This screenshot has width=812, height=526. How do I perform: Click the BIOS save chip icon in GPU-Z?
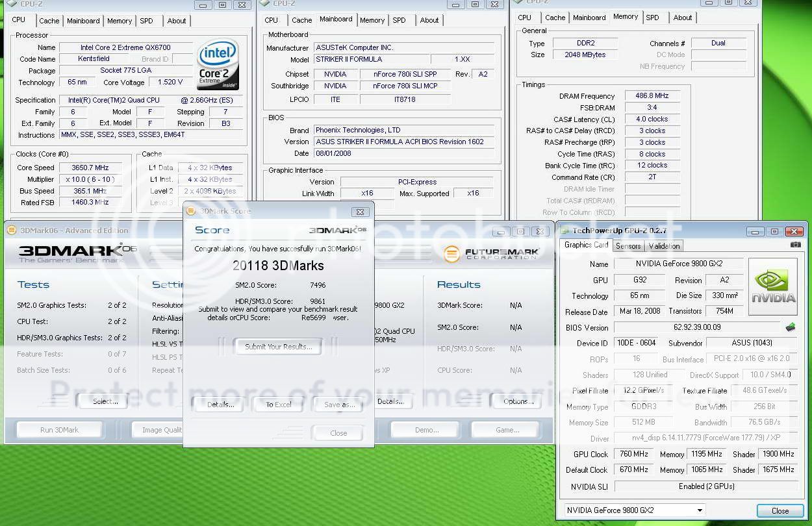[791, 327]
